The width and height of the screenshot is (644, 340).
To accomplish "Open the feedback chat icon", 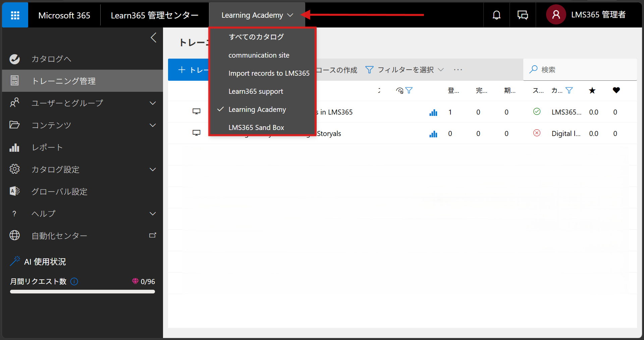I will [523, 15].
